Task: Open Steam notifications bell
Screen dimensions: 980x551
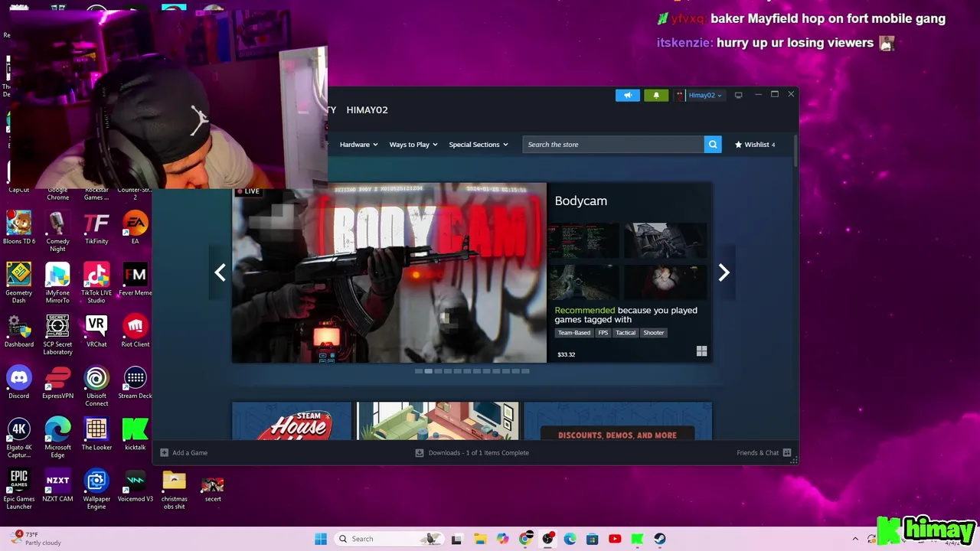Action: point(656,95)
